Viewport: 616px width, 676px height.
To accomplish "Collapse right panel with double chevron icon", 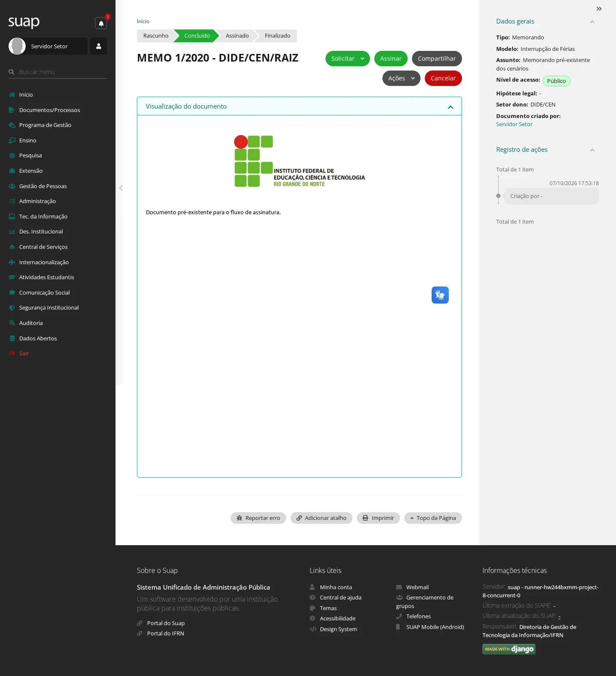I will 599,9.
